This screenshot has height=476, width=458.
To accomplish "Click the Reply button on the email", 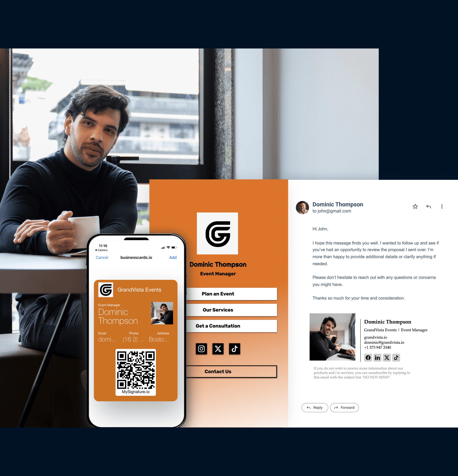I will coord(314,407).
